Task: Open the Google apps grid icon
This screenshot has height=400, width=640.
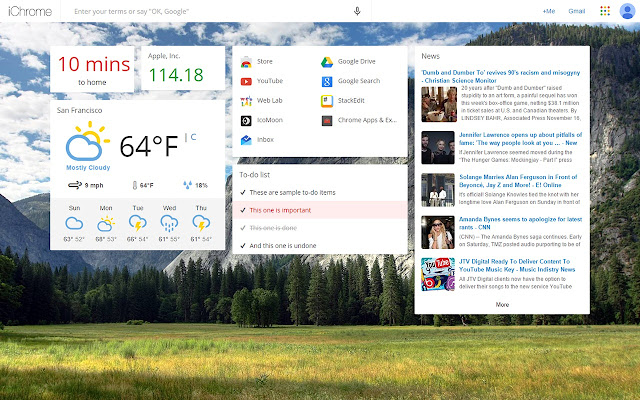Action: pyautogui.click(x=605, y=11)
